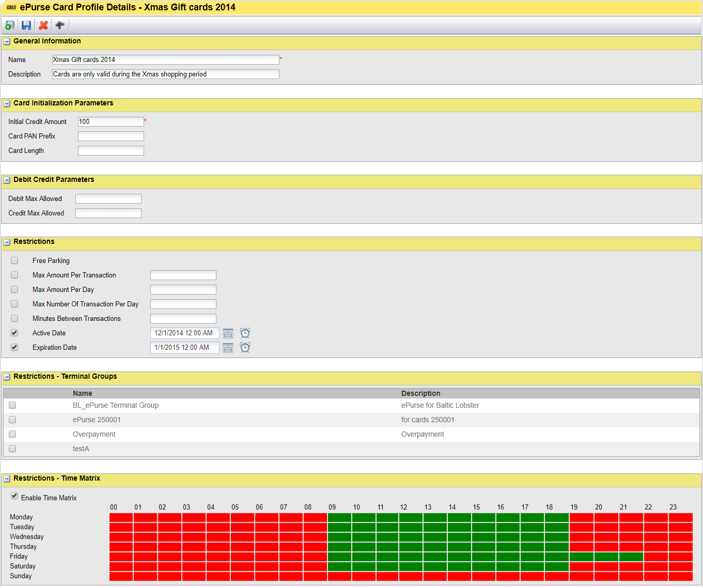Click the Monday row label in time matrix
The width and height of the screenshot is (703, 588).
(x=21, y=517)
